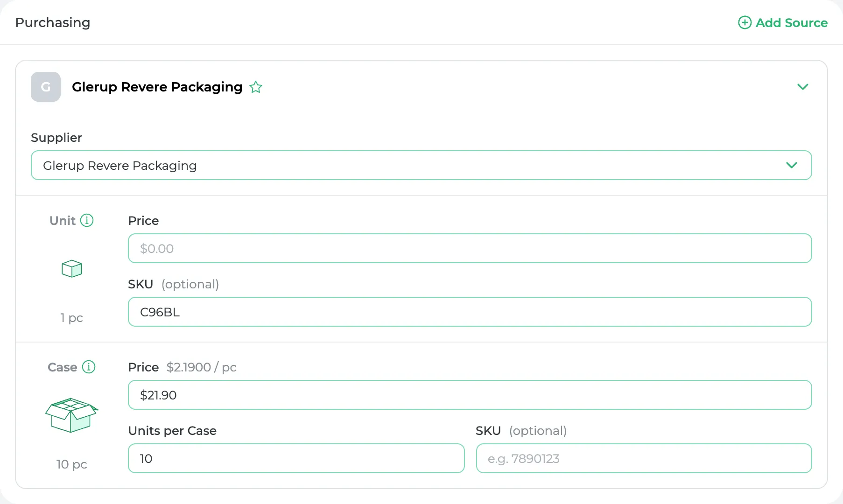Click the Case section label
The image size is (843, 504).
[x=63, y=367]
